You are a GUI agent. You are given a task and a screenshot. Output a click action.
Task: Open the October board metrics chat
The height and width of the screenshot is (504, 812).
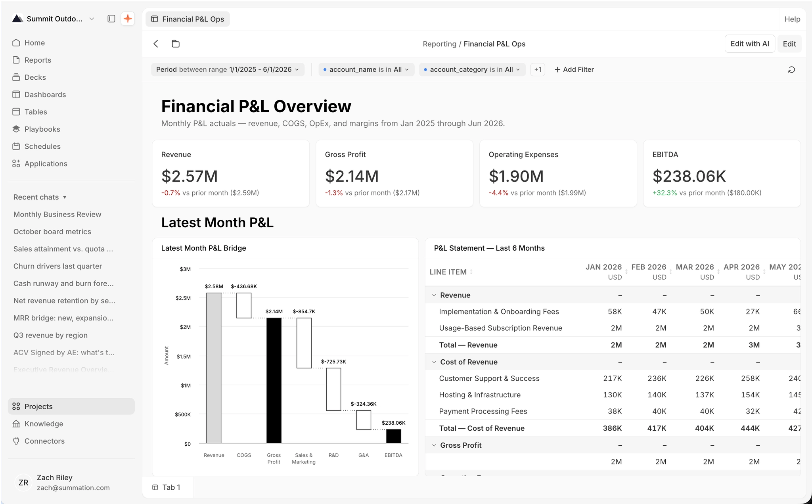tap(52, 232)
